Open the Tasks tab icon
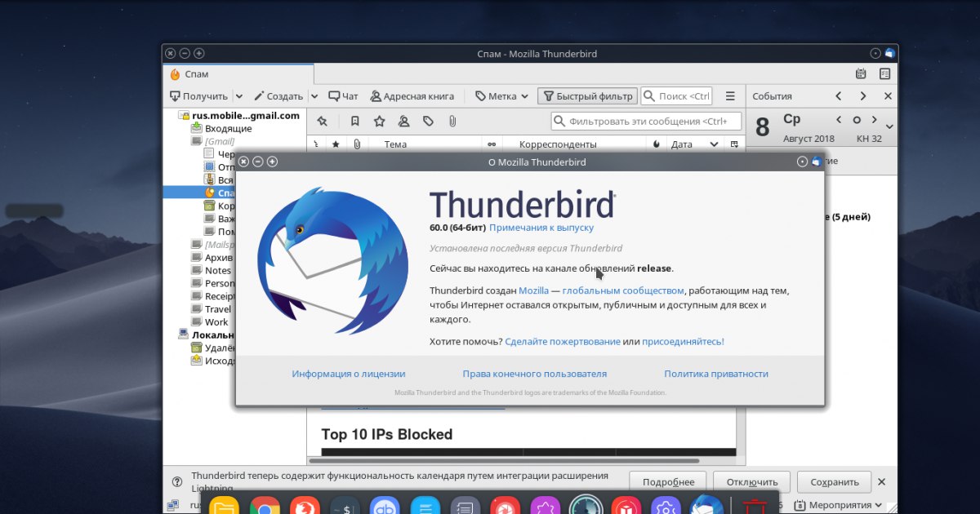The width and height of the screenshot is (980, 514). 884,74
